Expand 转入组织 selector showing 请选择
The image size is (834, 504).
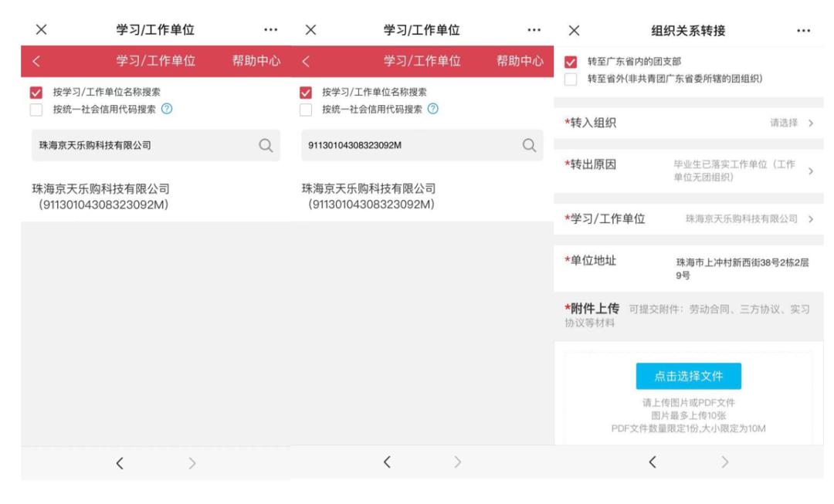click(x=809, y=123)
